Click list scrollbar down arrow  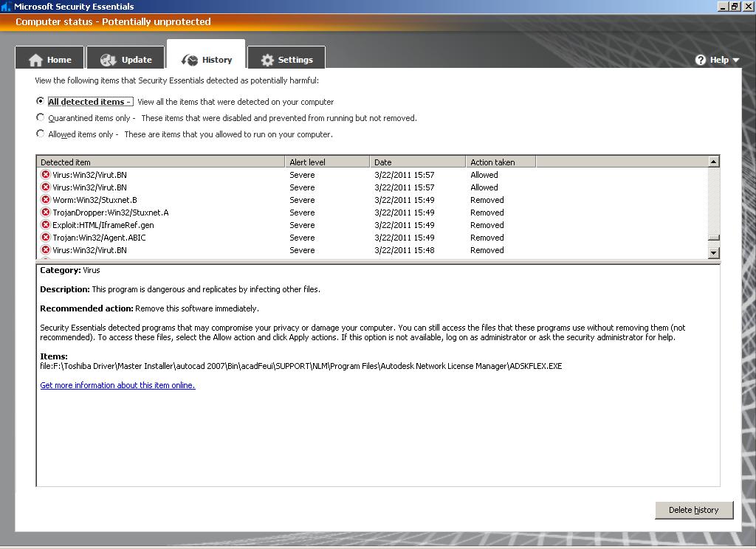click(x=714, y=252)
